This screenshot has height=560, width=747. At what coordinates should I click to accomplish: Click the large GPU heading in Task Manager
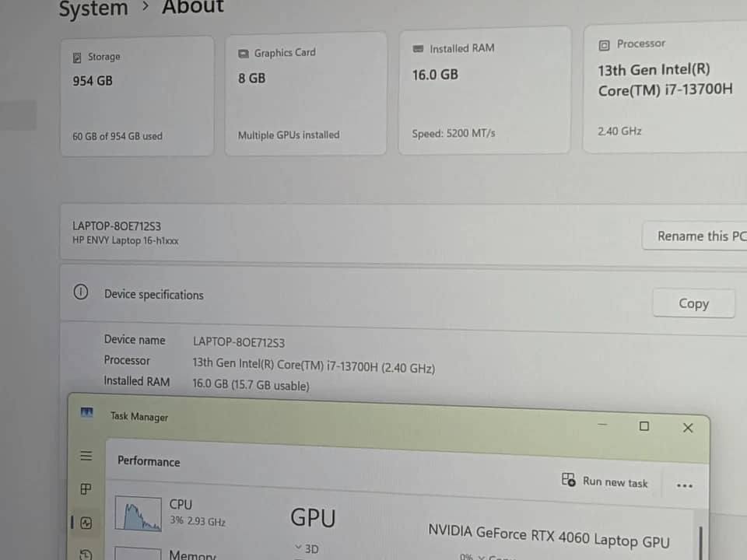[x=313, y=518]
